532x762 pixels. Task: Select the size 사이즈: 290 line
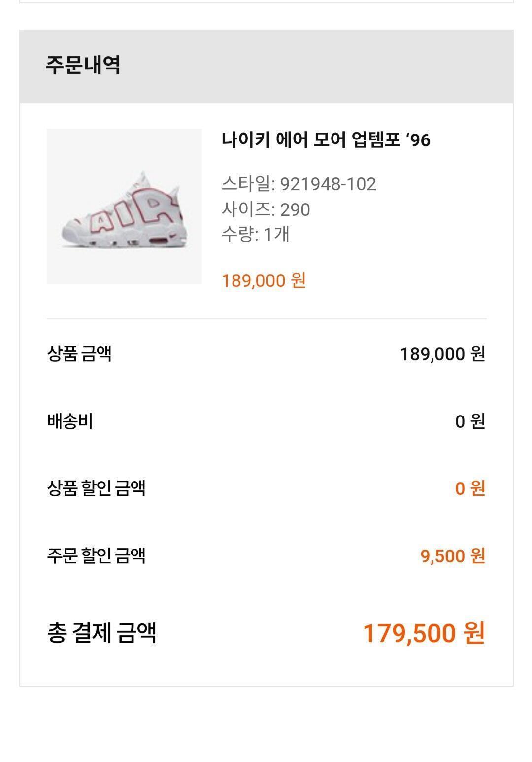266,209
